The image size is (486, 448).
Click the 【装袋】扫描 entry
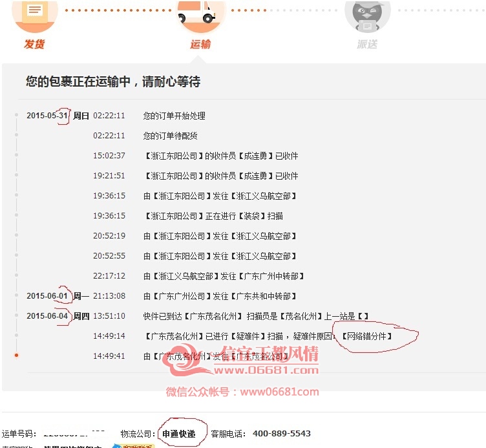pyautogui.click(x=213, y=216)
